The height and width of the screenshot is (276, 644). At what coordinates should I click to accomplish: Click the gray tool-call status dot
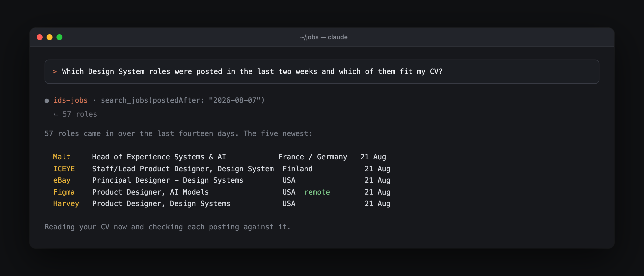tap(47, 101)
